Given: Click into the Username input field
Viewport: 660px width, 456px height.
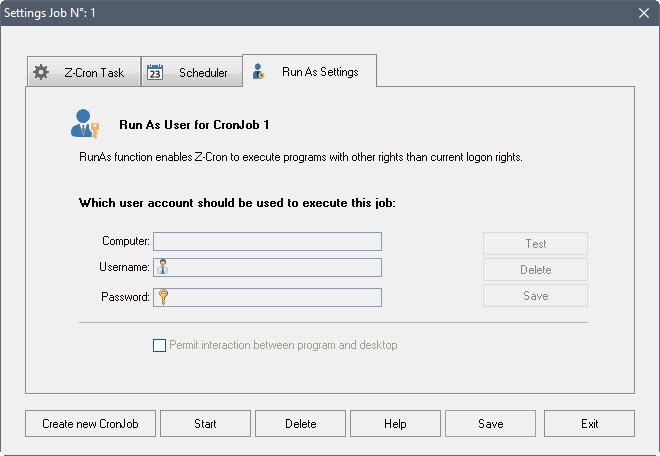Looking at the screenshot, I should coord(267,267).
